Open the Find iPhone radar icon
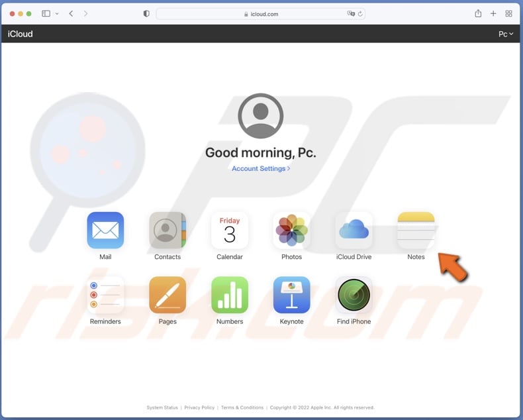Viewport: 523px width, 420px height. [354, 295]
